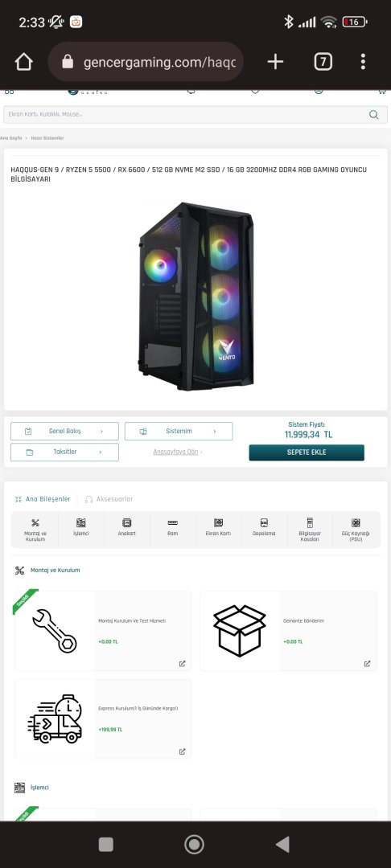Open external link icon on Express Kurulum card
Screen dimensions: 391x868
pyautogui.click(x=182, y=751)
